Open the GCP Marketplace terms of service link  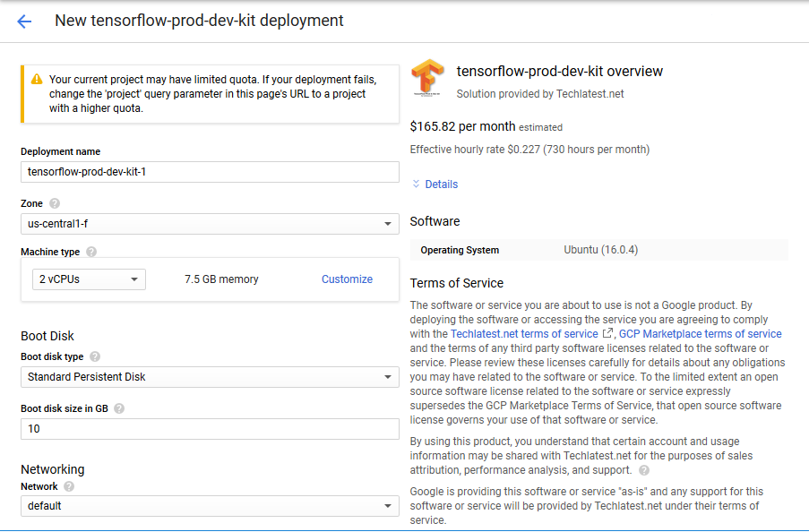[700, 334]
